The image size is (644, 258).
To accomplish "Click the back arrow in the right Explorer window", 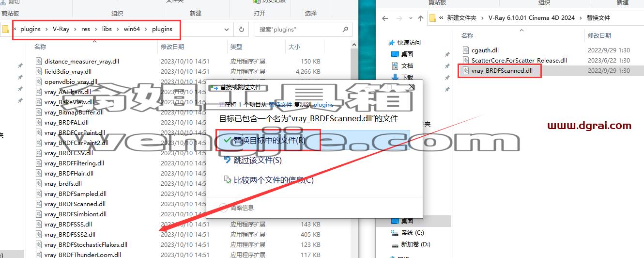I will 385,18.
